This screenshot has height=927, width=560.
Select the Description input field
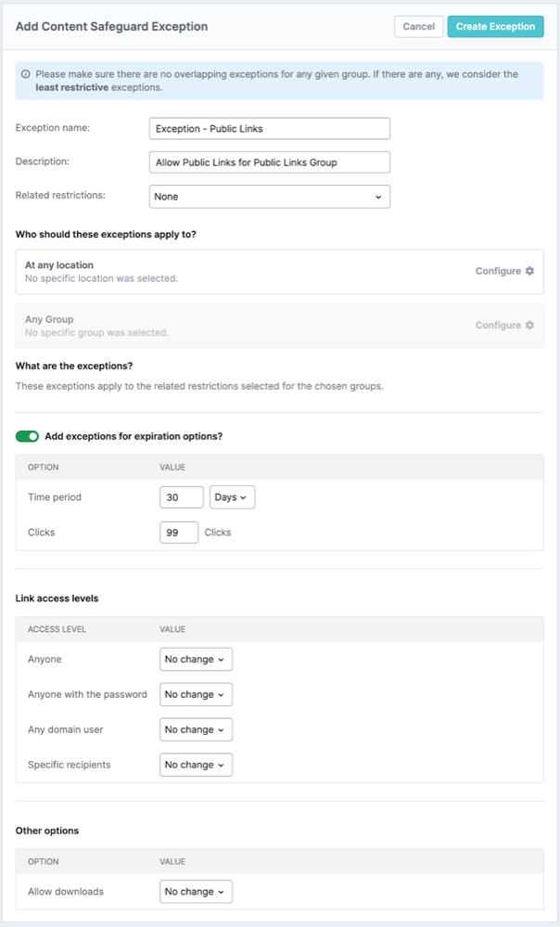coord(269,161)
